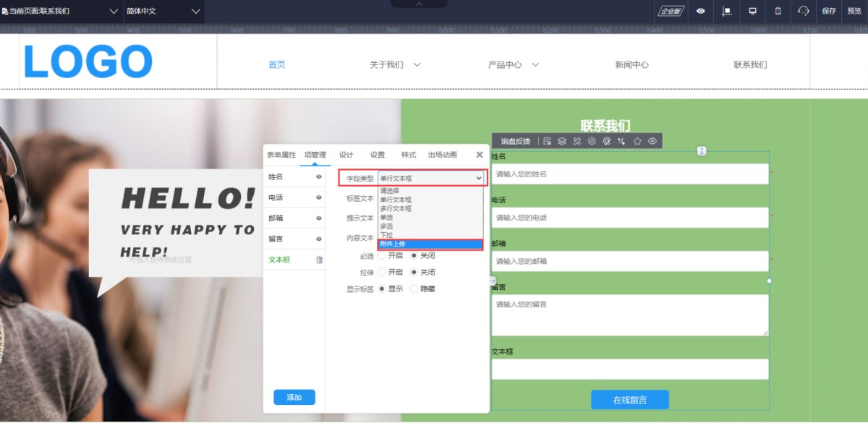Select 附件上传 from field type list

pyautogui.click(x=430, y=244)
